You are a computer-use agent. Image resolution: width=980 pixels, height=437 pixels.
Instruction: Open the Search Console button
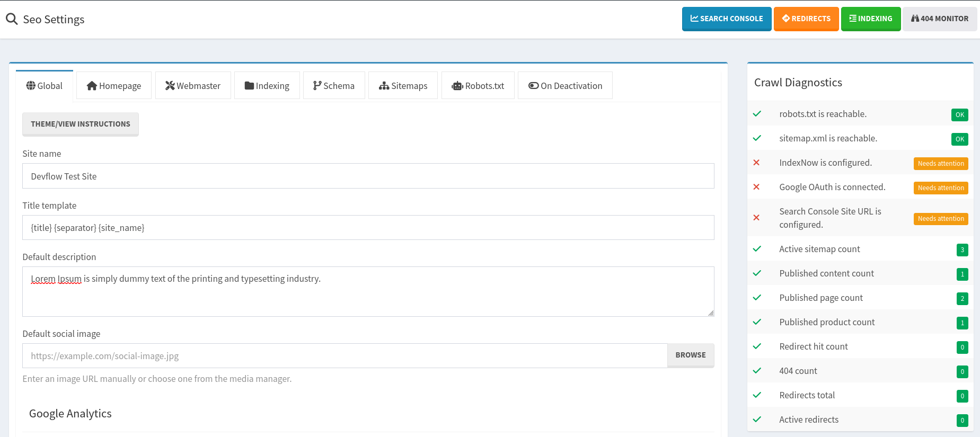[727, 19]
